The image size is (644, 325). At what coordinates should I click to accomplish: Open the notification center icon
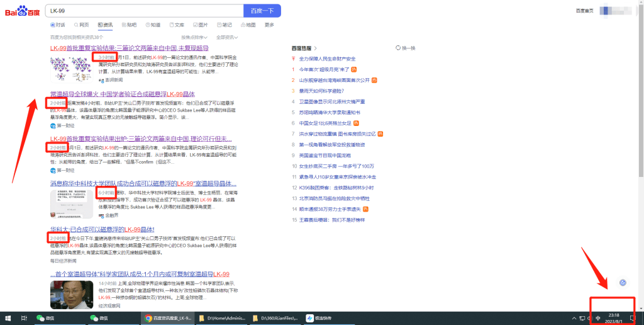point(633,318)
